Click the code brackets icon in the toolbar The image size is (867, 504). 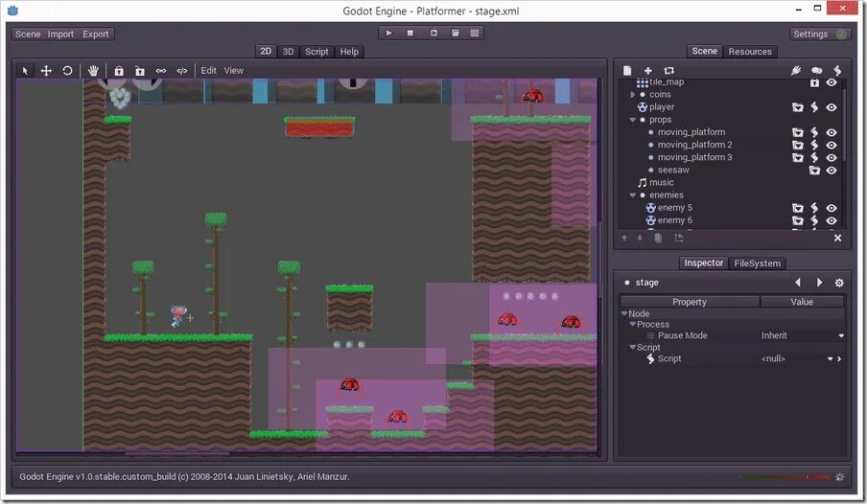tap(182, 71)
